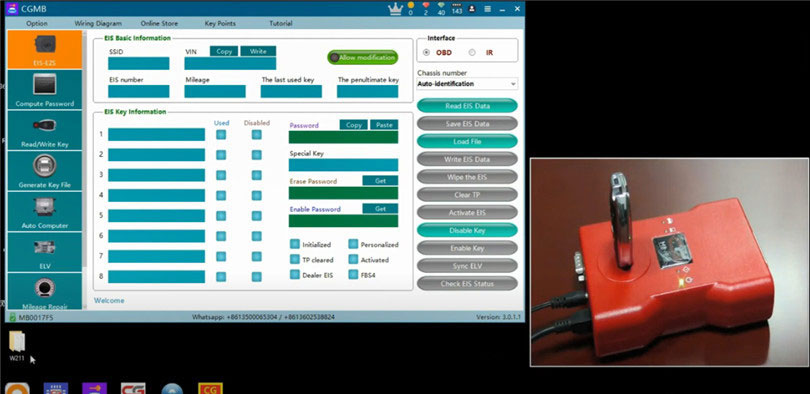Image resolution: width=810 pixels, height=394 pixels.
Task: Open the Tutorial menu
Action: 281,23
